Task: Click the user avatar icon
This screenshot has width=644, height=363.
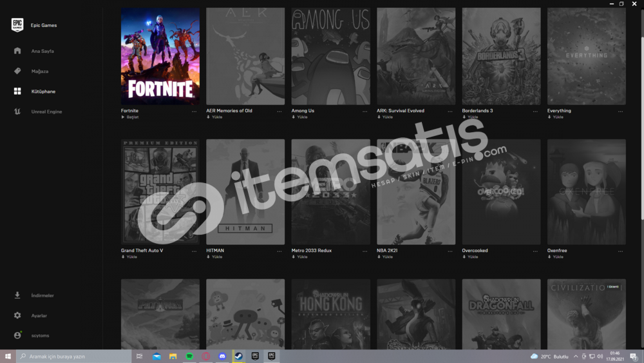Action: point(17,335)
